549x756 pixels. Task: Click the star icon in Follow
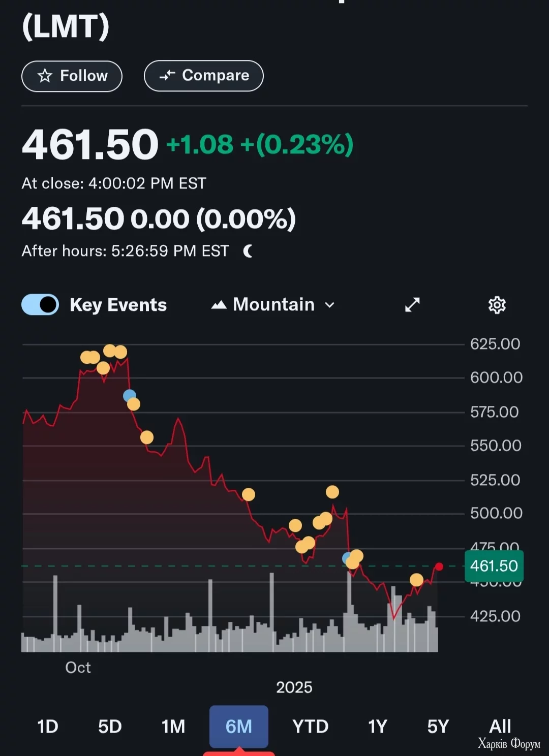pyautogui.click(x=45, y=76)
